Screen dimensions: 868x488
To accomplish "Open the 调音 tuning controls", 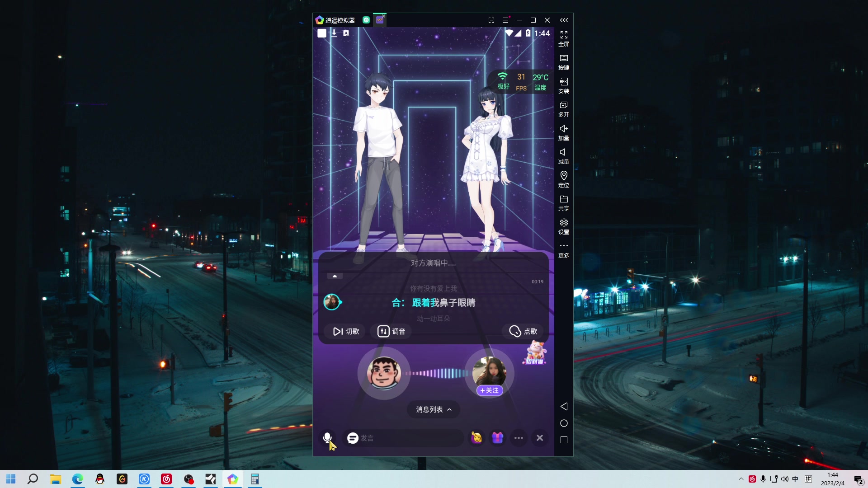I will point(391,331).
